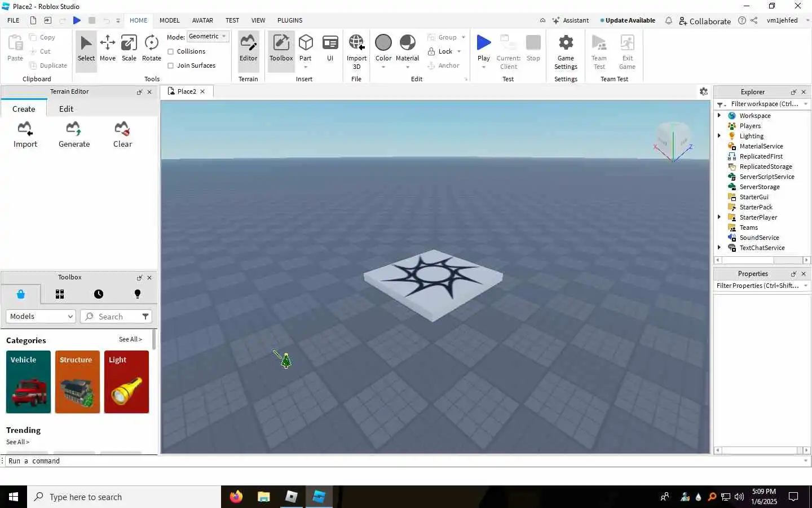Select ServerScriptService in Explorer

[x=766, y=177]
